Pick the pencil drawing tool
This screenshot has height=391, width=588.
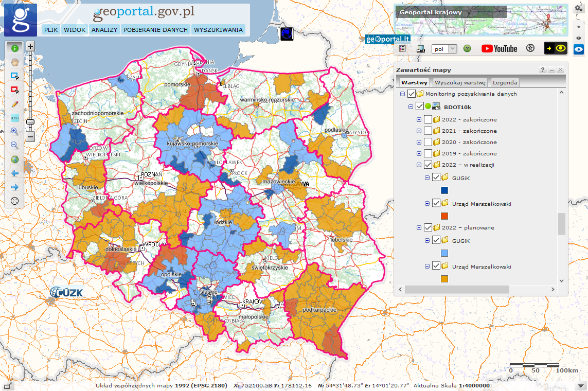point(14,103)
